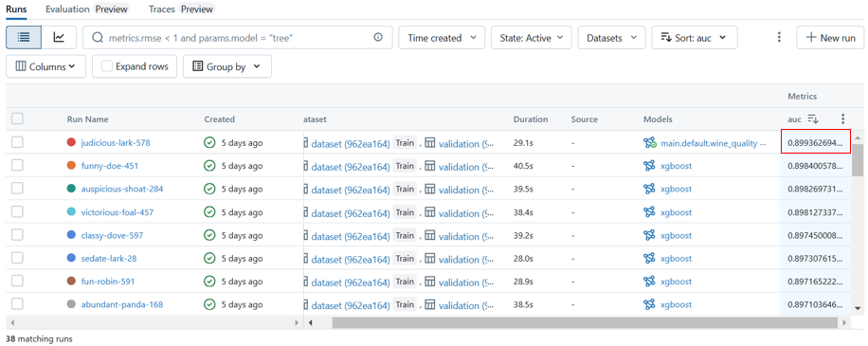The height and width of the screenshot is (346, 868).
Task: Check the select-all runs header checkbox
Action: click(x=17, y=118)
